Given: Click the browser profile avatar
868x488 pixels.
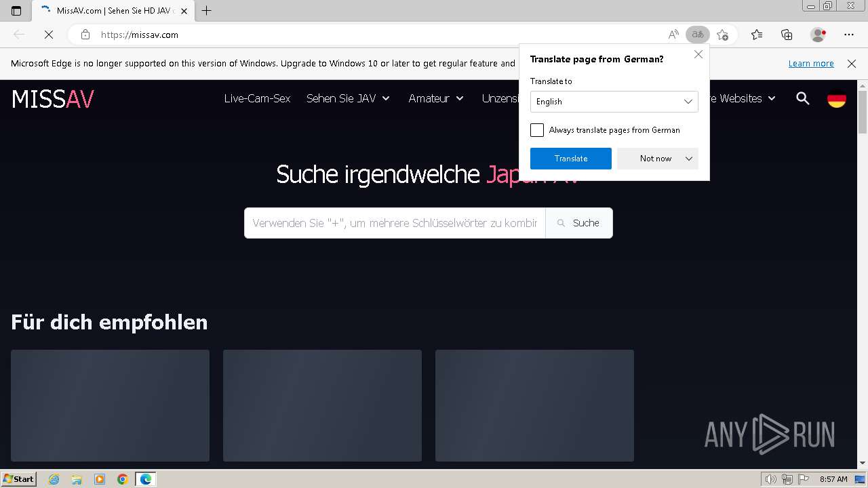Looking at the screenshot, I should click(x=818, y=35).
